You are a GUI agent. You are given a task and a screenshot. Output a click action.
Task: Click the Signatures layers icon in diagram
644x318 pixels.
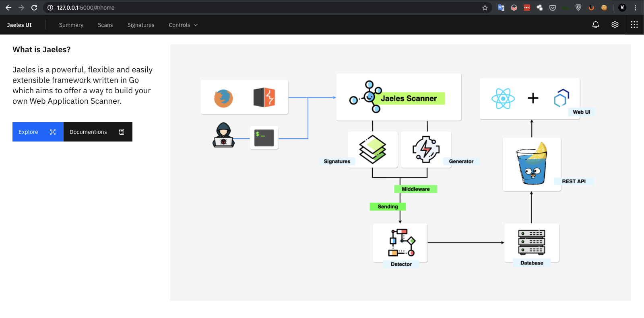[x=373, y=150]
